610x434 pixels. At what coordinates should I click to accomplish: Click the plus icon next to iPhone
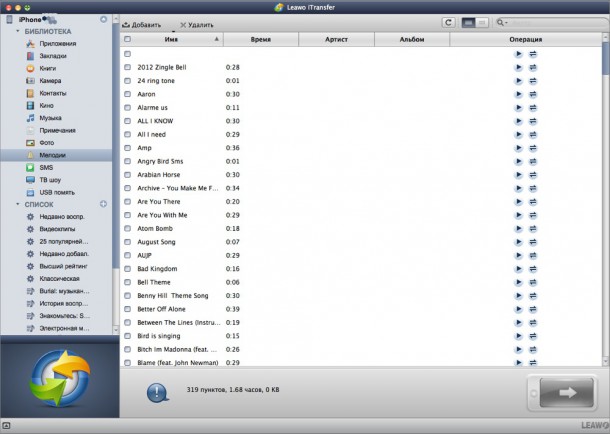(103, 19)
